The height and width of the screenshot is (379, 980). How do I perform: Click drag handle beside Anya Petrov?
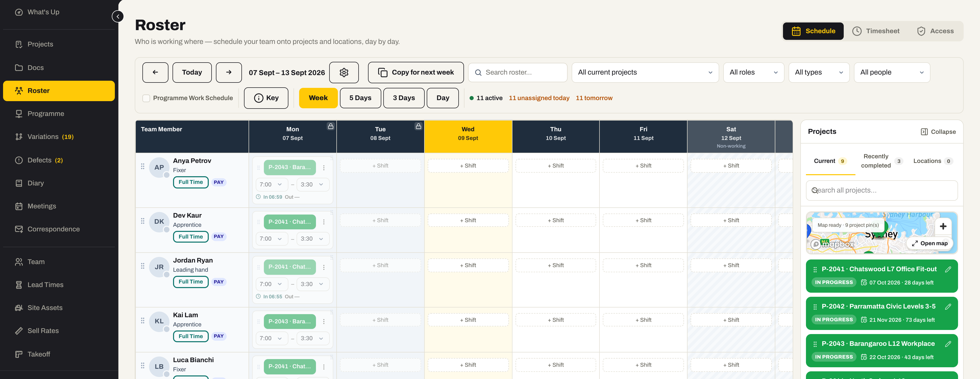[x=143, y=166]
